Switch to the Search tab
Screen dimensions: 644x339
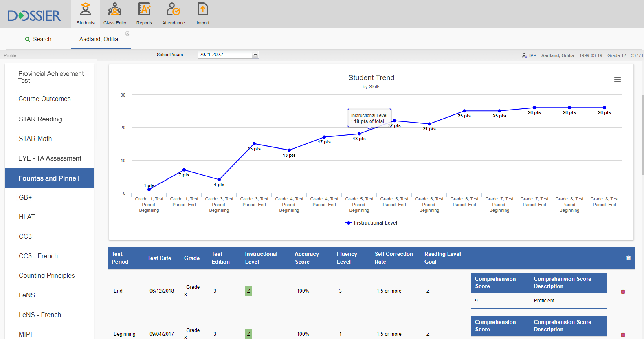point(38,39)
